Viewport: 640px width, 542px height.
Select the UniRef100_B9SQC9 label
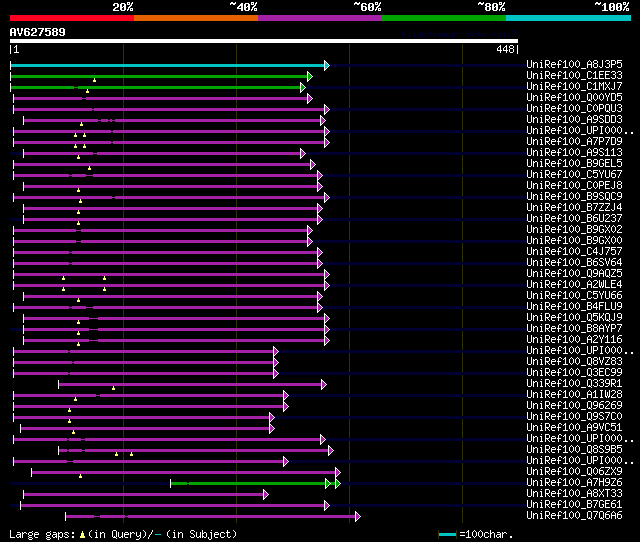coord(574,197)
